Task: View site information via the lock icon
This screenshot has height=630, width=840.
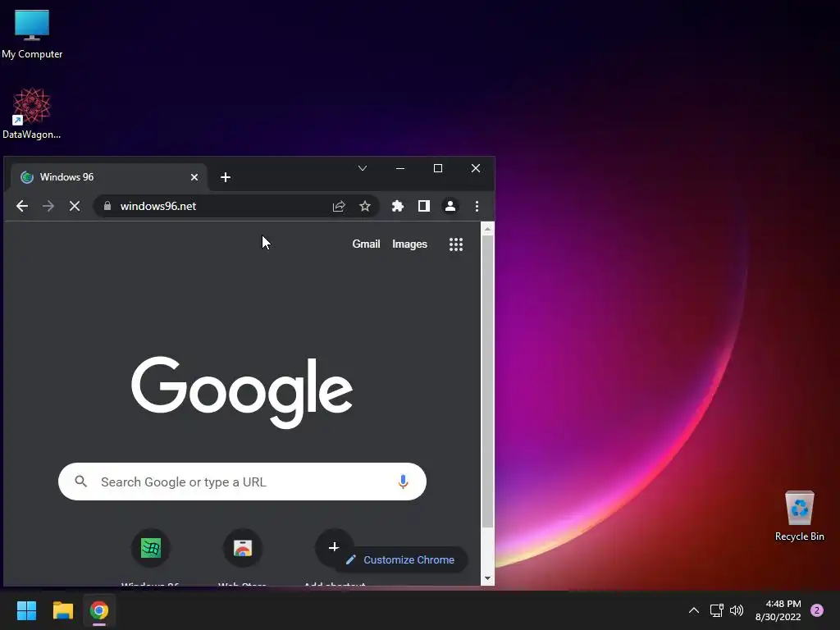Action: point(107,206)
